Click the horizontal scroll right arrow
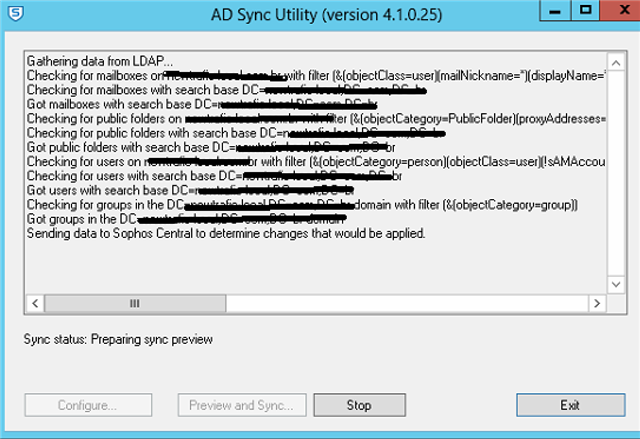640x439 pixels. pyautogui.click(x=597, y=303)
